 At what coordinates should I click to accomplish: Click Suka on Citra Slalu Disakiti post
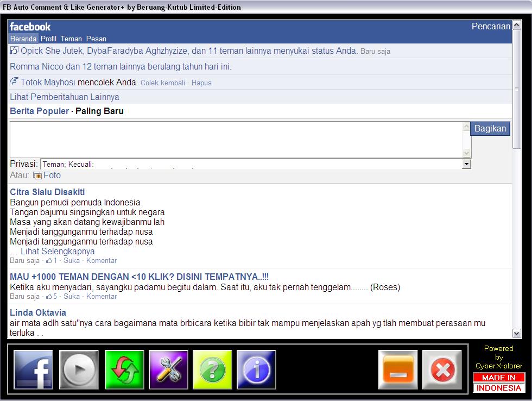72,260
